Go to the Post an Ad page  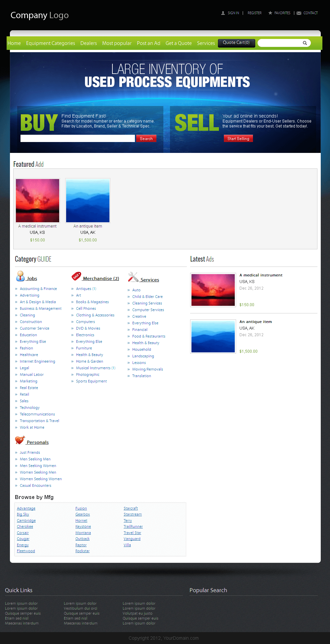click(x=148, y=43)
